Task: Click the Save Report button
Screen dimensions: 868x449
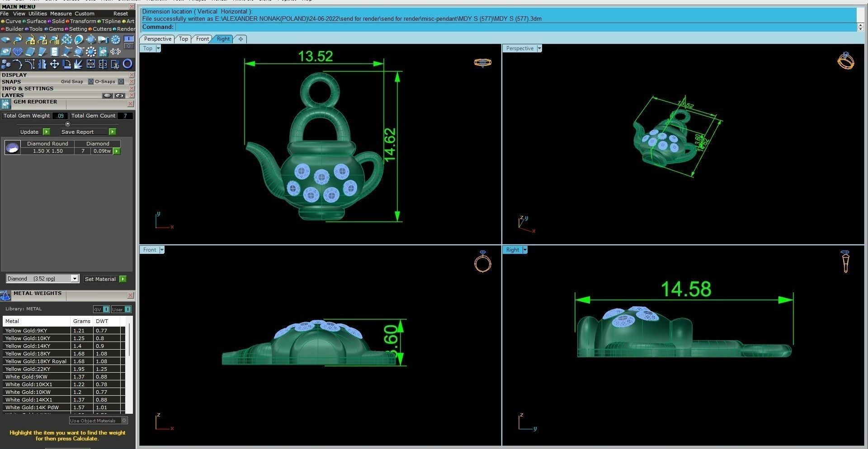Action: pos(89,132)
